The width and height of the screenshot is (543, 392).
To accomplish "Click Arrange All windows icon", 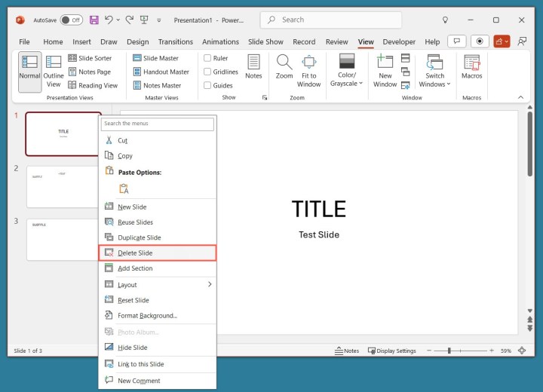I will (406, 58).
